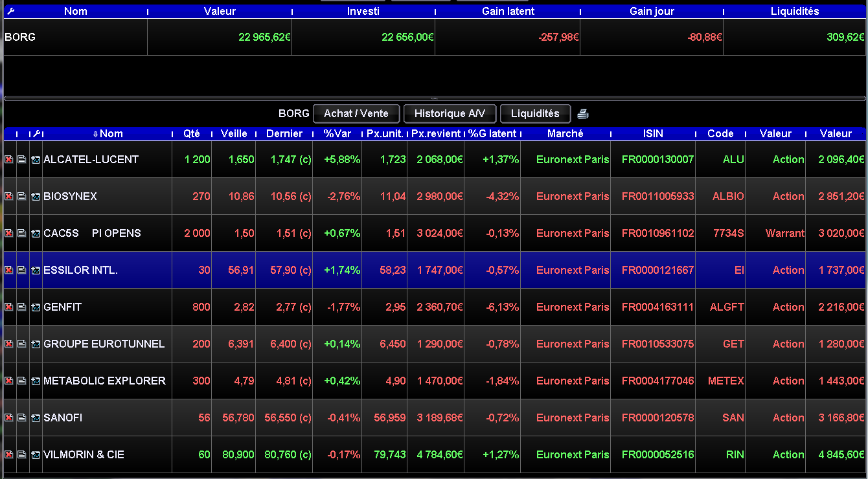Sort by the Qté column header
The image size is (868, 479).
(x=192, y=133)
